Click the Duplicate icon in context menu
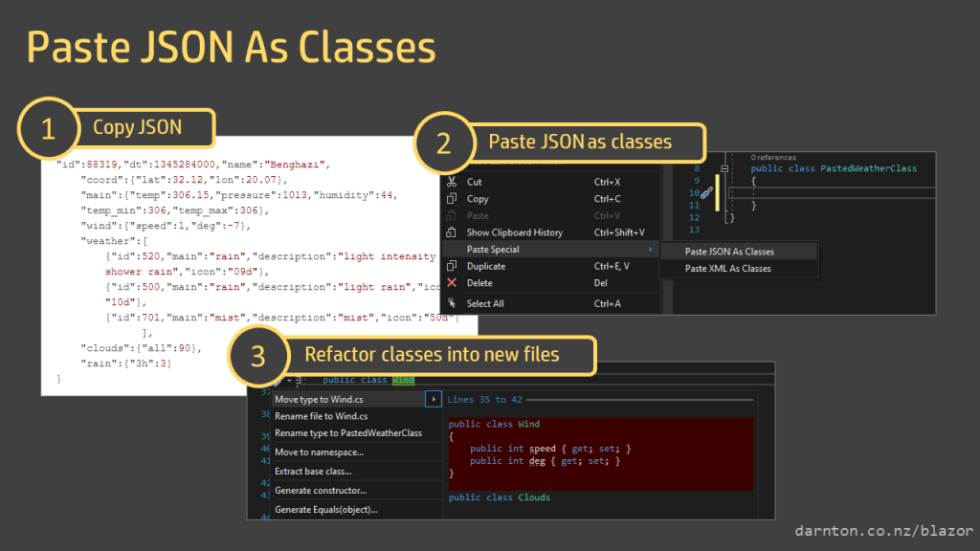 [x=452, y=266]
